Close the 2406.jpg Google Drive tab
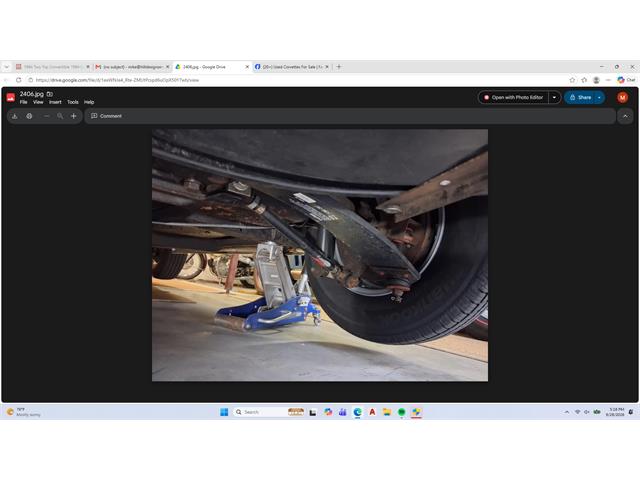 [247, 67]
